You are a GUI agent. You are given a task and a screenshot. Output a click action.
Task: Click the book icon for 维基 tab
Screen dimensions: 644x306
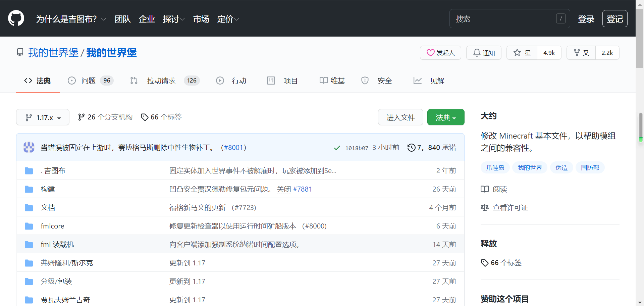(x=324, y=81)
